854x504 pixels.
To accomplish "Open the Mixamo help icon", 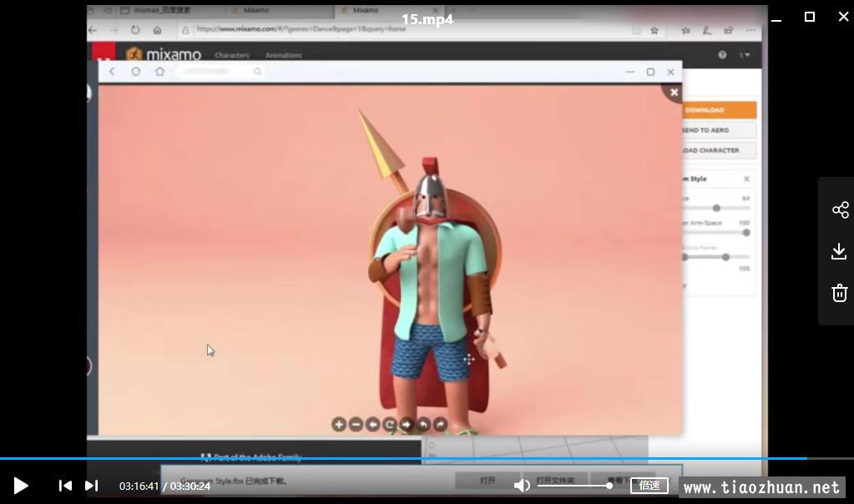I will pos(722,54).
